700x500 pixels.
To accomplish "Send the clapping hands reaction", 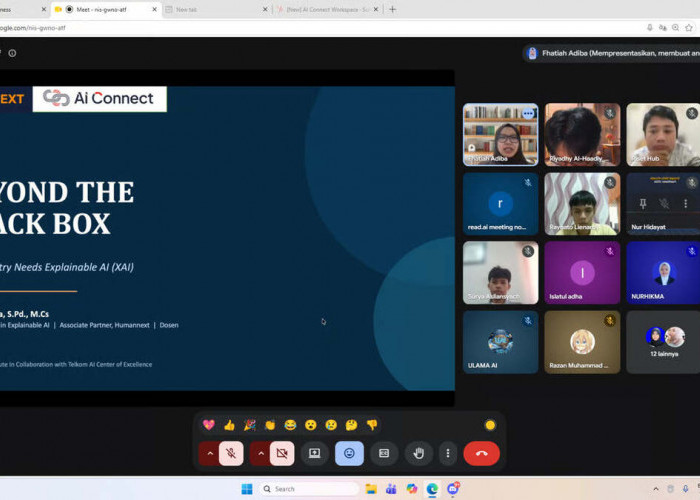I will click(270, 425).
